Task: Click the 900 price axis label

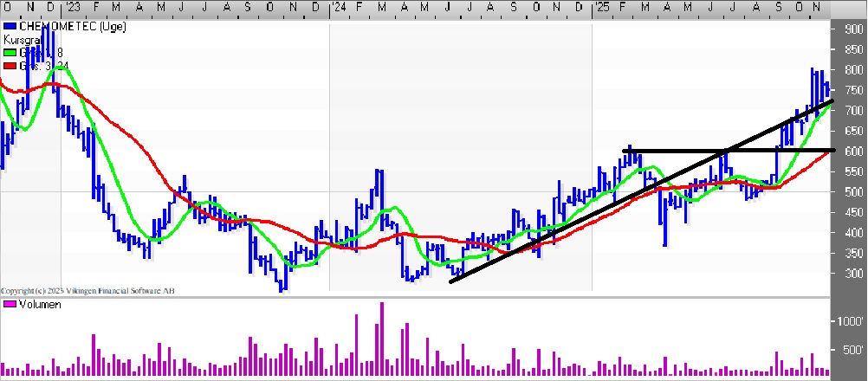Action: (x=852, y=29)
